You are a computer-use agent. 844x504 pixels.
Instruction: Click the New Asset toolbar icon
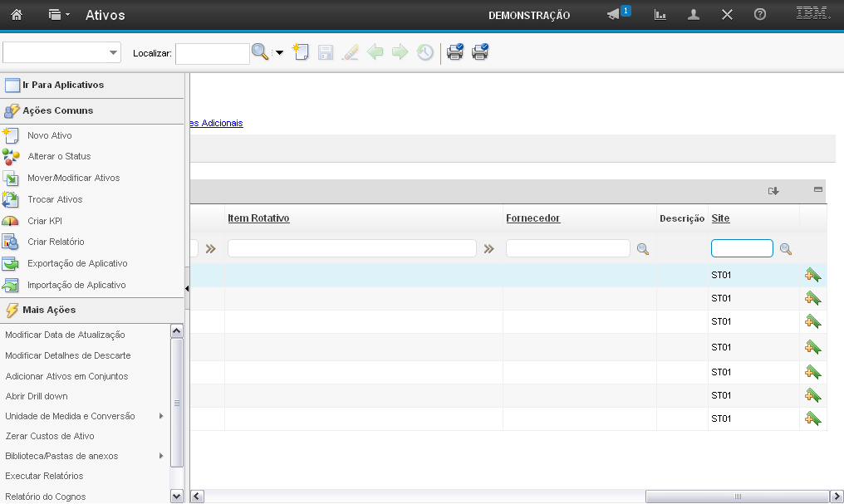pos(300,52)
